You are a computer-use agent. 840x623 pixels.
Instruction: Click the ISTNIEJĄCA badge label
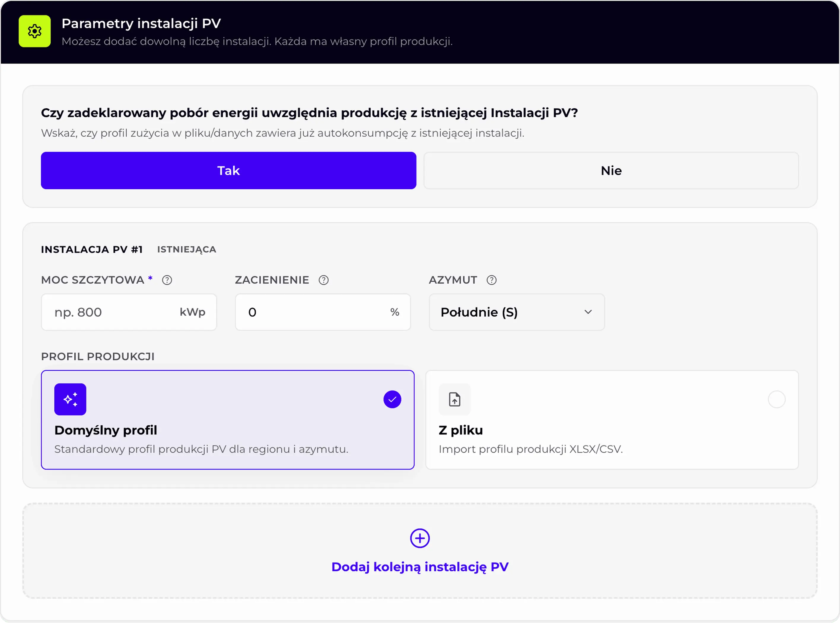[x=187, y=250]
